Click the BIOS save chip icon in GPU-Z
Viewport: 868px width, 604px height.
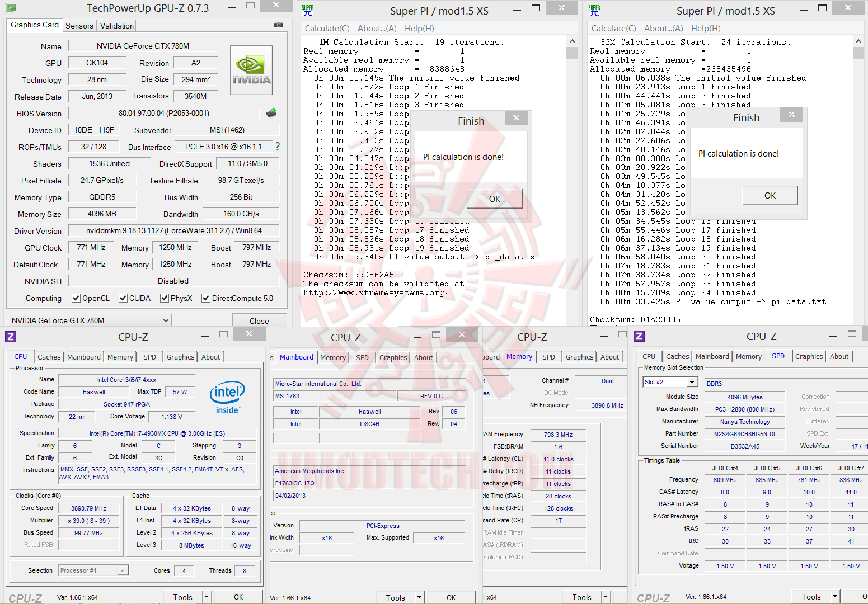tap(271, 113)
